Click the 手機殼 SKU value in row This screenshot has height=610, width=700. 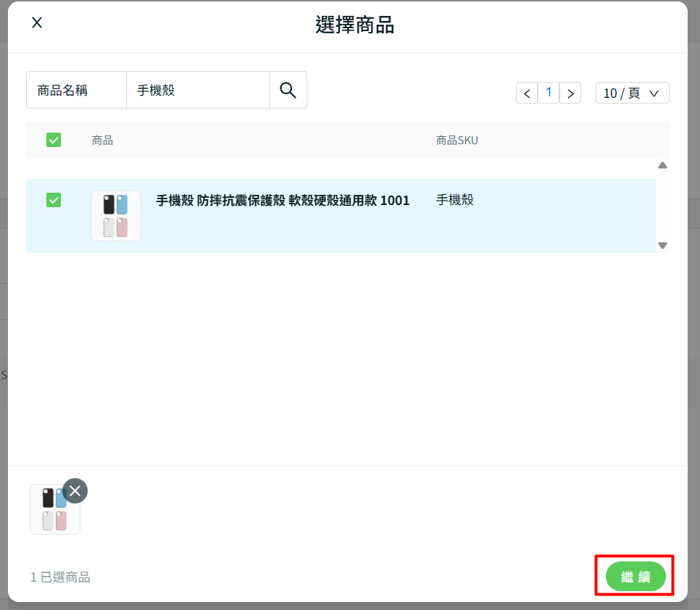pyautogui.click(x=454, y=200)
